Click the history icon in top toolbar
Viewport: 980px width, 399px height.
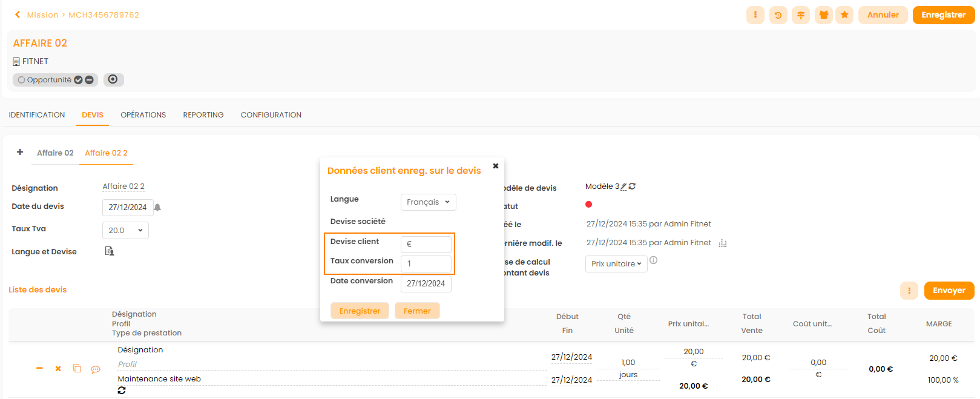(x=778, y=15)
